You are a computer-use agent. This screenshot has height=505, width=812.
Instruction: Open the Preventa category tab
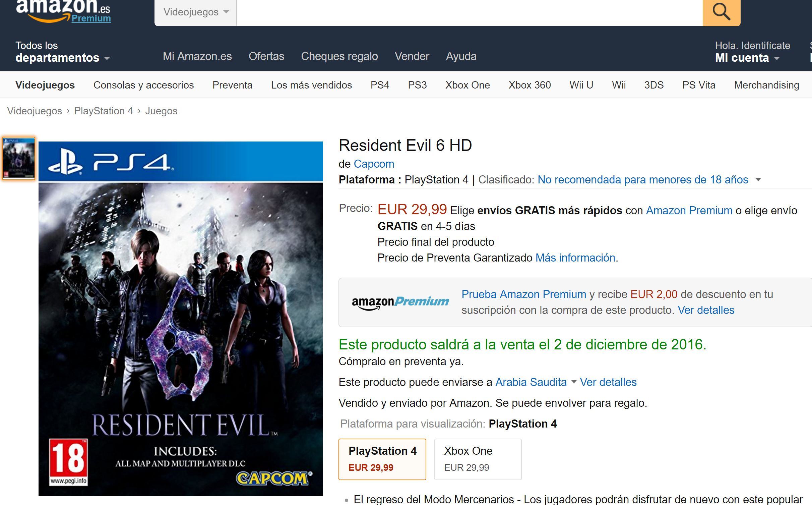(232, 85)
